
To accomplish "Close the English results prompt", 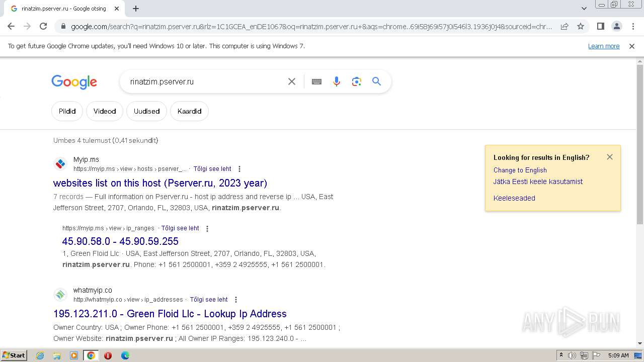I will pyautogui.click(x=610, y=157).
